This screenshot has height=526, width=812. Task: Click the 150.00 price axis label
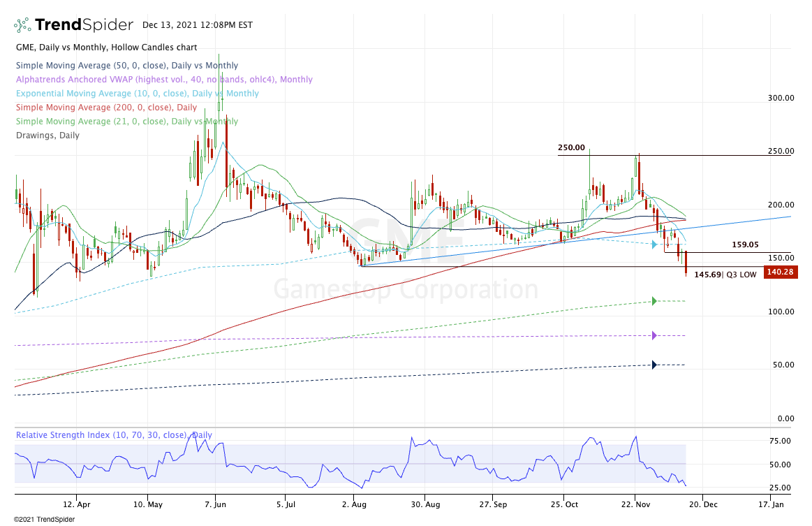click(781, 258)
